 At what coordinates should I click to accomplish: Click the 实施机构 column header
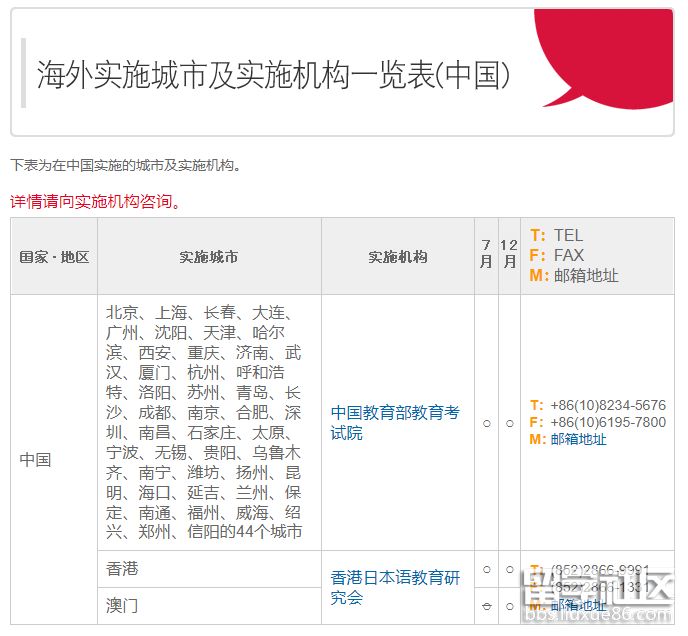tap(398, 257)
